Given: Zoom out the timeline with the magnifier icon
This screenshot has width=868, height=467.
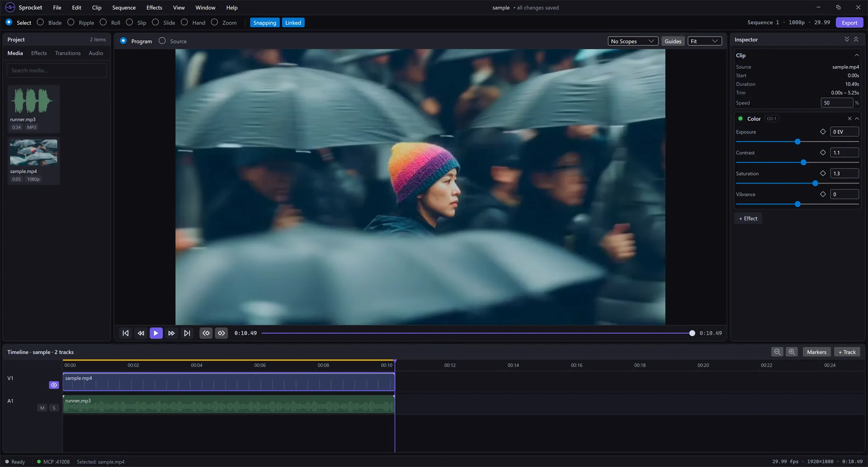Looking at the screenshot, I should click(777, 352).
